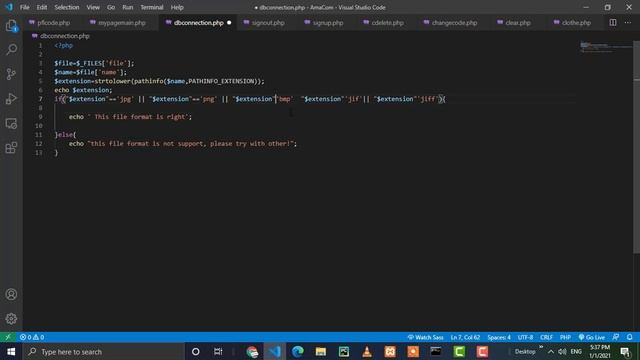This screenshot has width=640, height=360.
Task: Open the Selection menu
Action: pyautogui.click(x=67, y=7)
